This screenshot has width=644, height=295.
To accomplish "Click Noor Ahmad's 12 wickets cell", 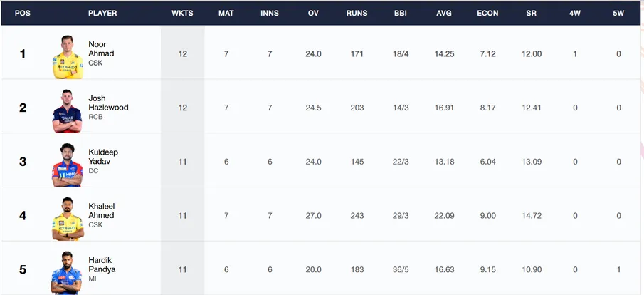I will coord(182,54).
